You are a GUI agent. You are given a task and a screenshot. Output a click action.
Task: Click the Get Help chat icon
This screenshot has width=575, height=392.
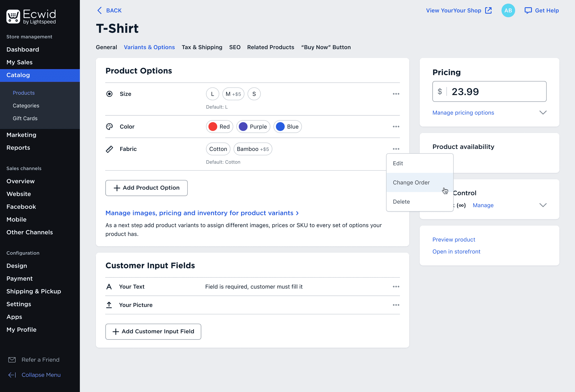pyautogui.click(x=528, y=11)
